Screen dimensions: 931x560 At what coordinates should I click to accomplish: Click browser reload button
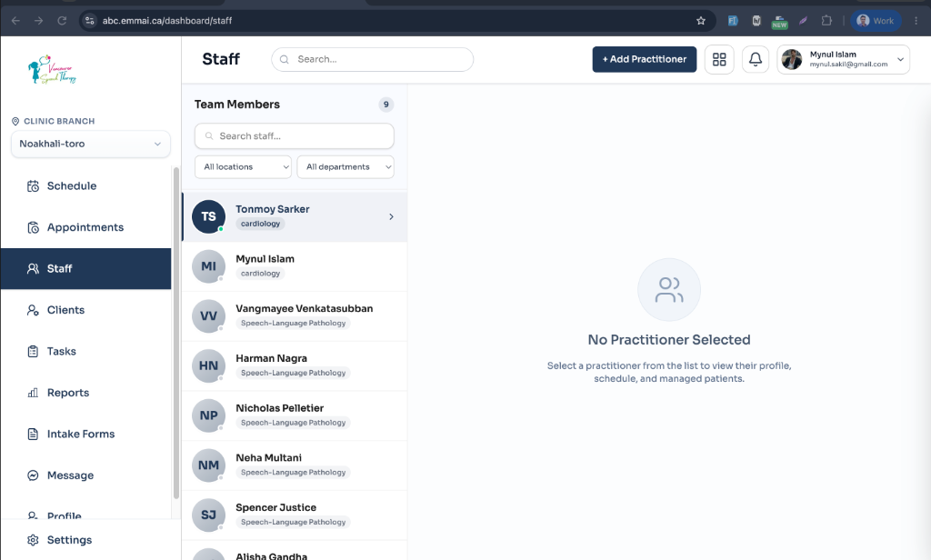coord(62,21)
